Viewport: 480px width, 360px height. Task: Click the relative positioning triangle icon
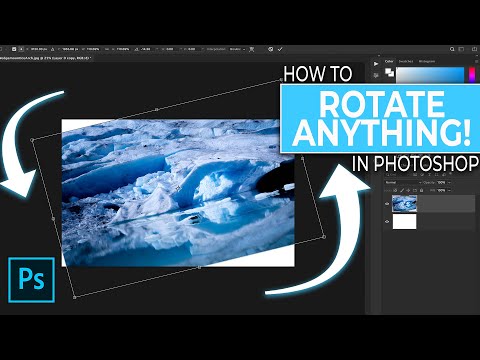[x=52, y=49]
